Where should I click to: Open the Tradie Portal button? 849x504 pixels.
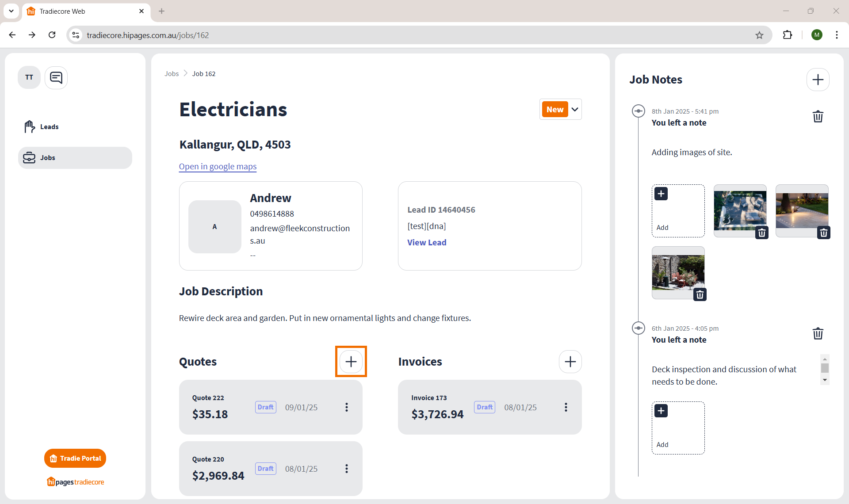(x=75, y=458)
